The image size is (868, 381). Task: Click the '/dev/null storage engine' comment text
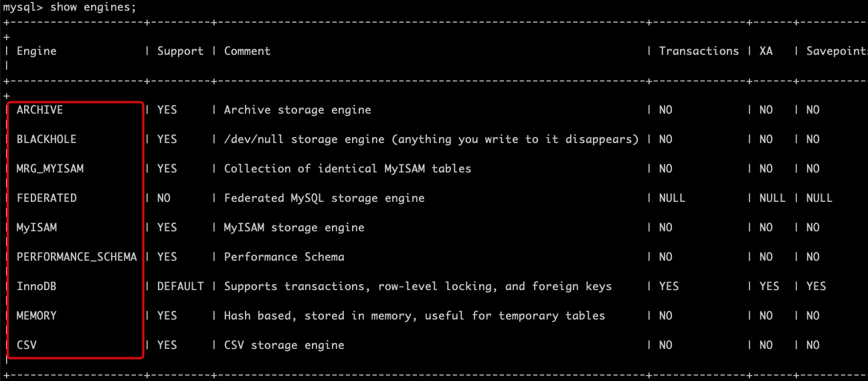click(304, 139)
